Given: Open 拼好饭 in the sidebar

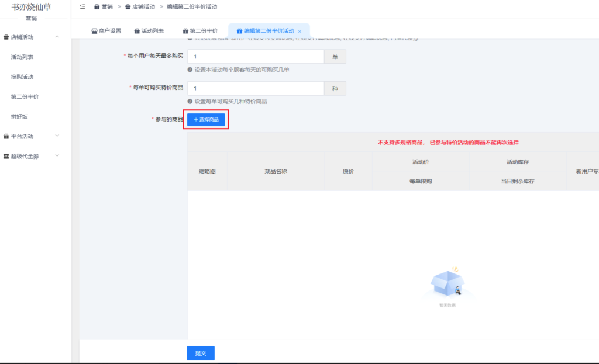Looking at the screenshot, I should point(19,117).
